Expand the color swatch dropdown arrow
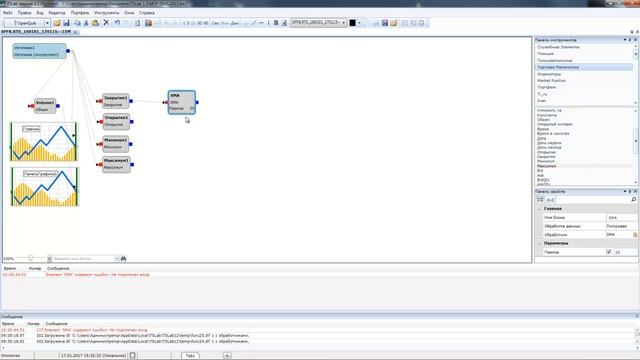 click(359, 23)
